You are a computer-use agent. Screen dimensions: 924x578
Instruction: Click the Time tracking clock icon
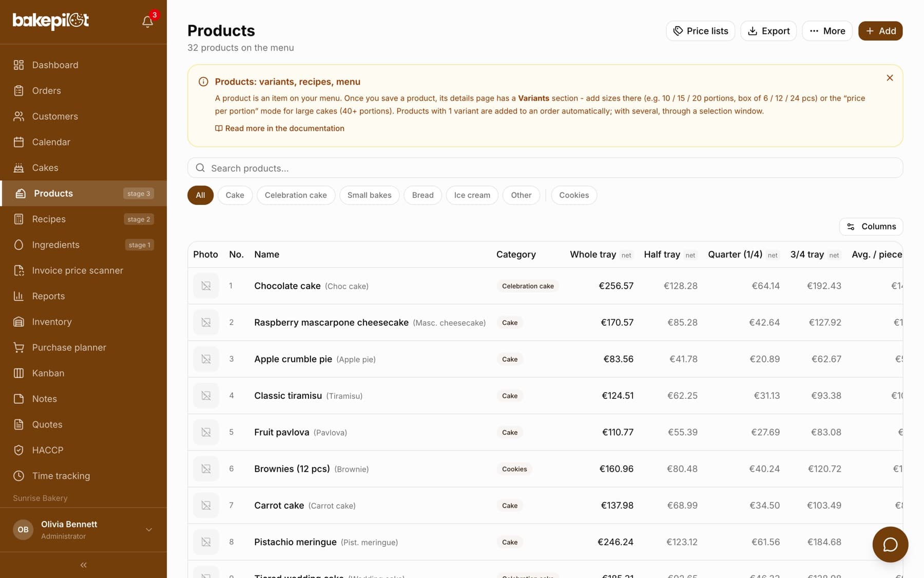point(18,476)
